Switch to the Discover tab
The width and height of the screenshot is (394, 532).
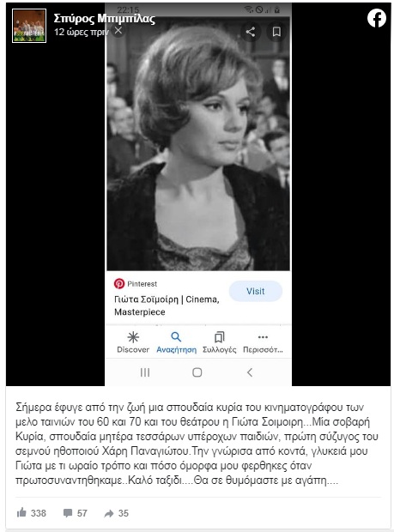pos(133,342)
